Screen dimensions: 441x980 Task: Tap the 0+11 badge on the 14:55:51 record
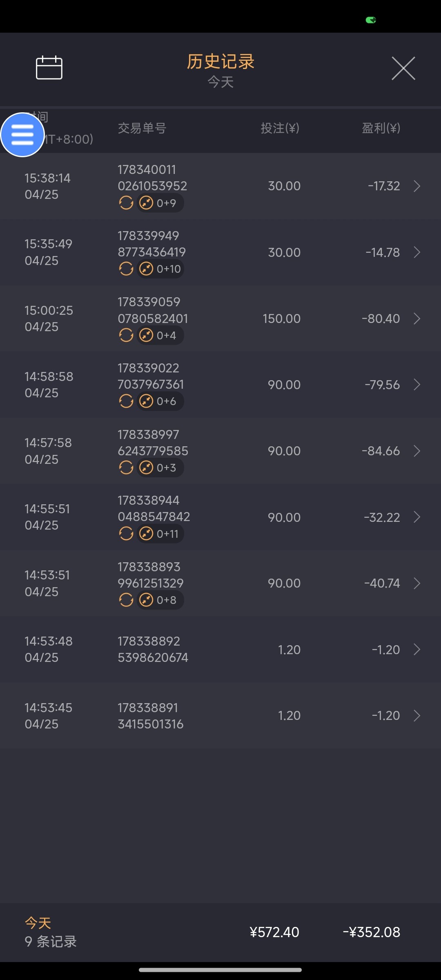coord(160,534)
